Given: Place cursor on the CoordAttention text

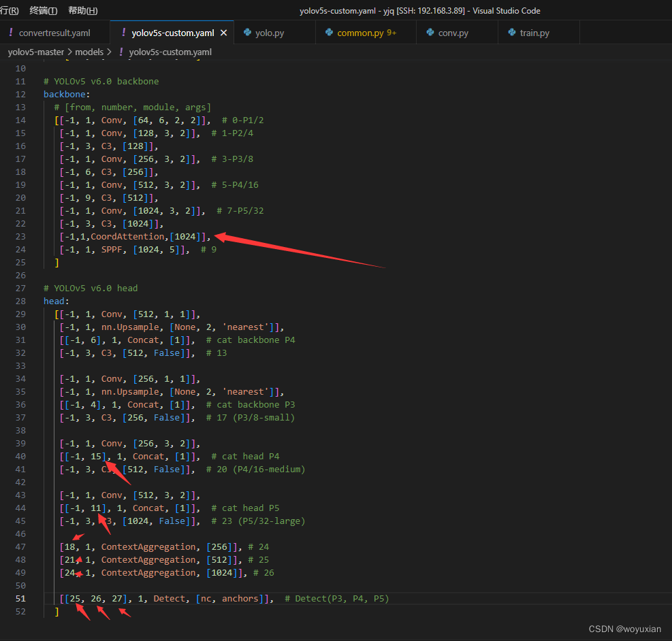Looking at the screenshot, I should [x=126, y=236].
